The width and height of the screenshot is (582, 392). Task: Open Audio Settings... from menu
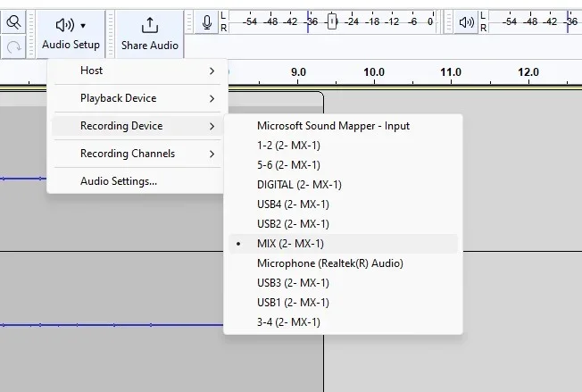(137, 181)
